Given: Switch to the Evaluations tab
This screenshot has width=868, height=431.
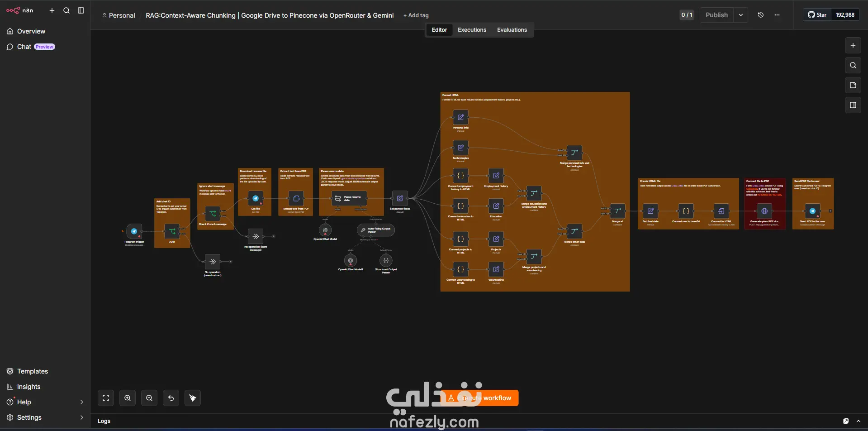Looking at the screenshot, I should coord(512,30).
